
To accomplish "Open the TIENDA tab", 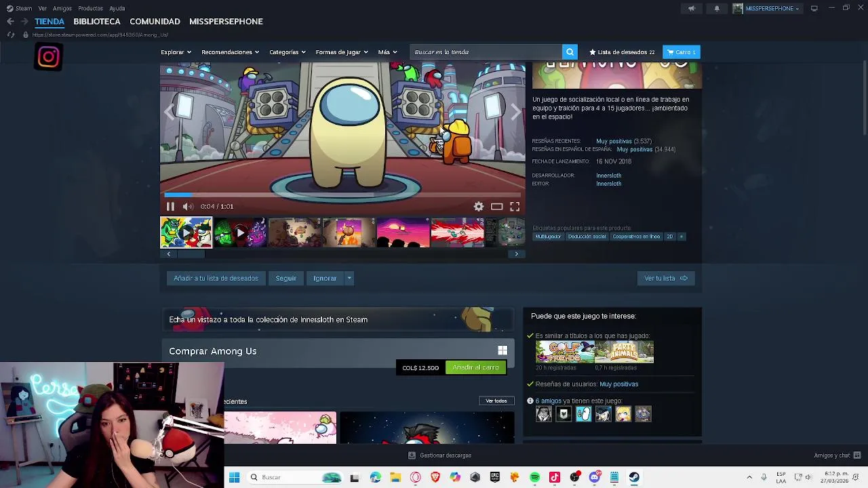I will pos(50,22).
